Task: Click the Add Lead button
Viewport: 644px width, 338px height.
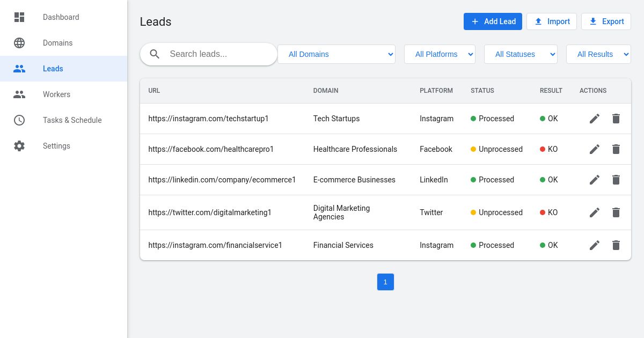Action: click(x=493, y=21)
